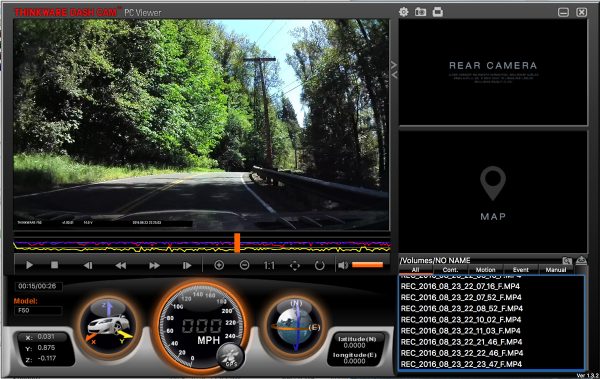Collapse side panel using chevron arrows
The image size is (600, 379).
pyautogui.click(x=394, y=69)
